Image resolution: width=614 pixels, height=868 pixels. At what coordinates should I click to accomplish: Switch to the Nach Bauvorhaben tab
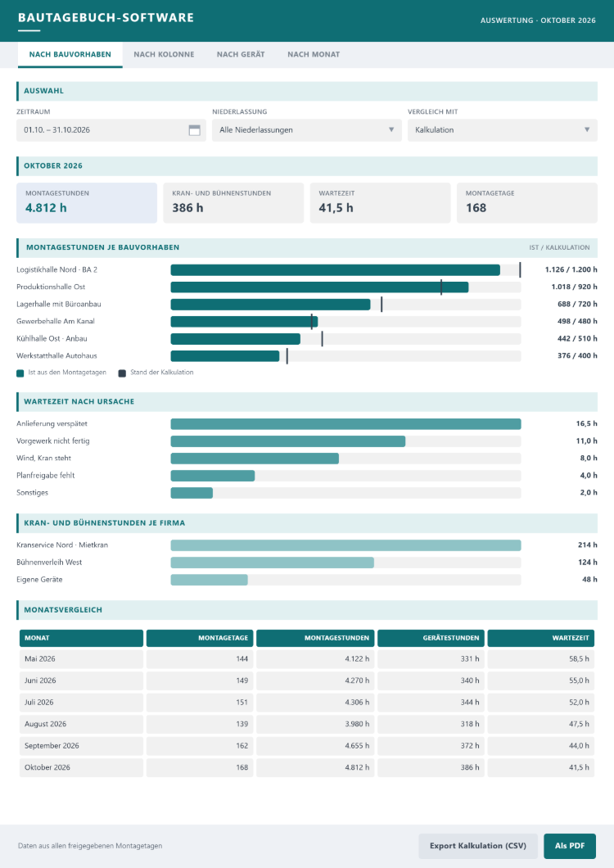coord(70,54)
